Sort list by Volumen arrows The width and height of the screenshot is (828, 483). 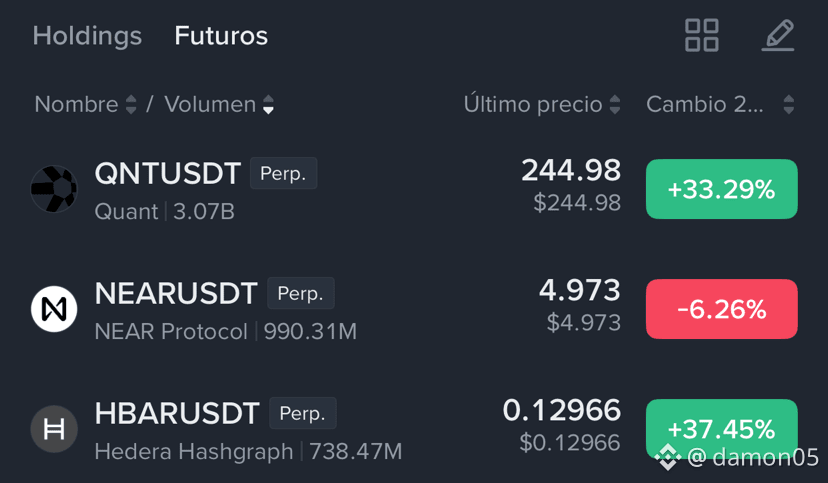[268, 105]
